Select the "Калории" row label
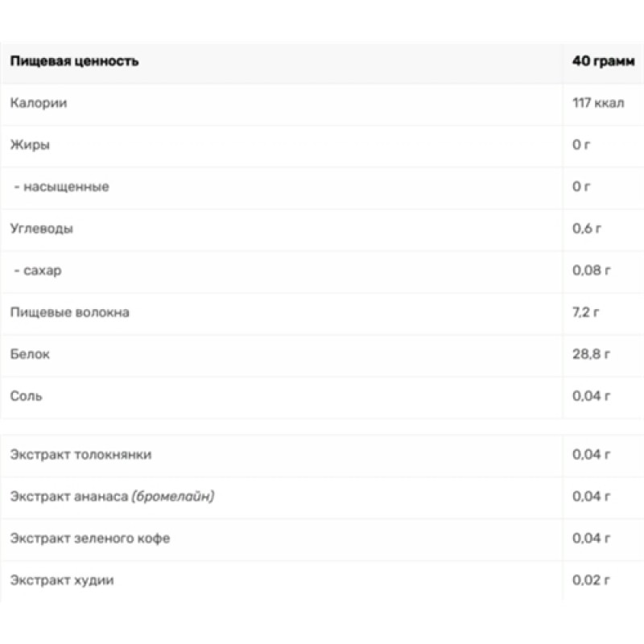The image size is (644, 644). click(39, 103)
